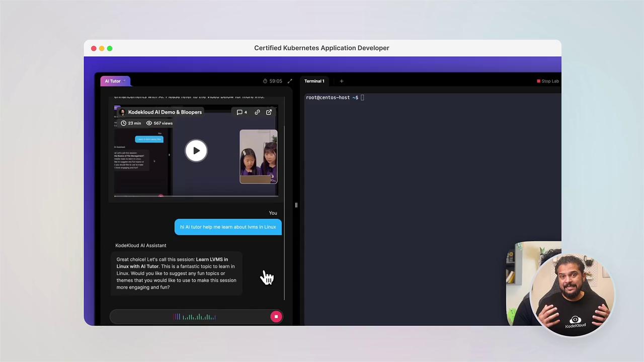Click the "Certified Kubernetes Application Developer" window title
Viewport: 644px width, 362px height.
click(x=322, y=48)
